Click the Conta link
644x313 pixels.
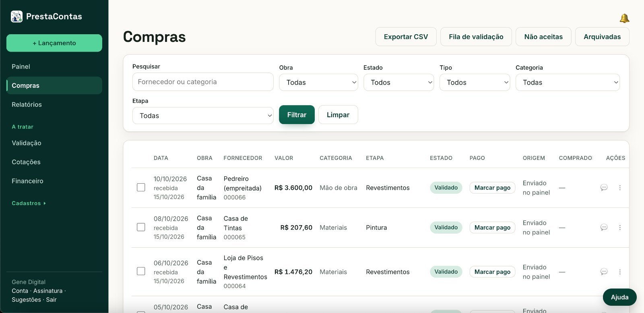click(x=20, y=291)
